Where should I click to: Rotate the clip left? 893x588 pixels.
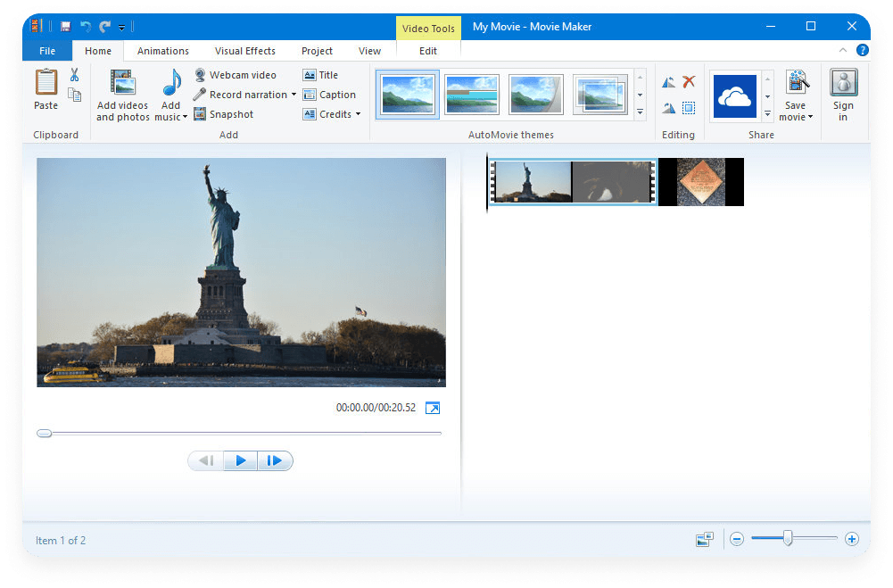(x=667, y=81)
